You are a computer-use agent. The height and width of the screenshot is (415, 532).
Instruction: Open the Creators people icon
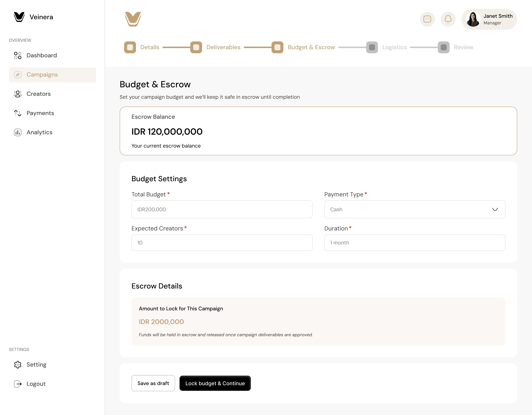[x=18, y=94]
